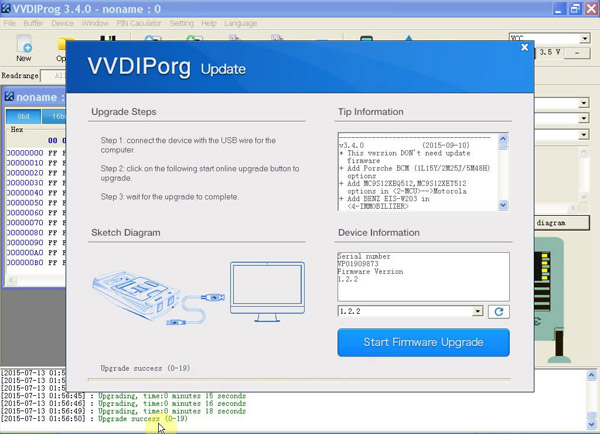Viewport: 600px width, 434px height.
Task: Click the diagram button on right panel
Action: click(561, 223)
